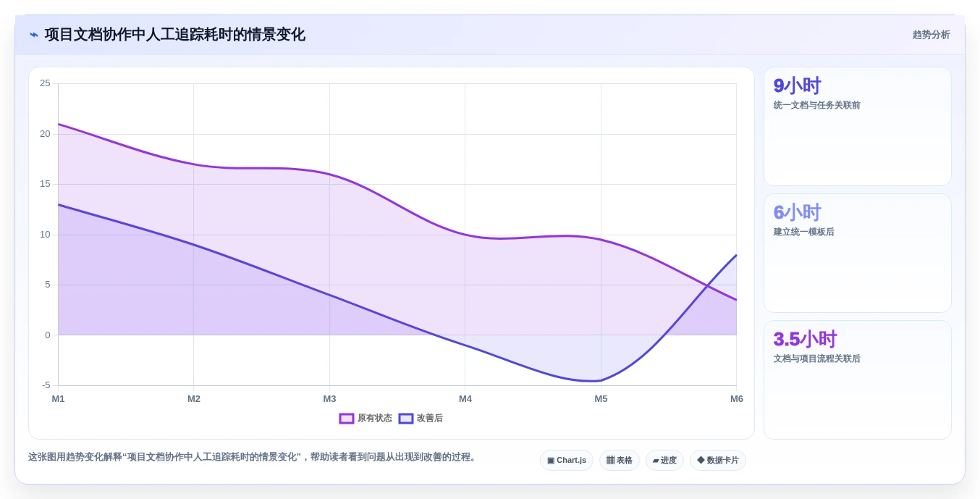Image resolution: width=980 pixels, height=499 pixels.
Task: Click the M3 x-axis label
Action: [x=329, y=399]
